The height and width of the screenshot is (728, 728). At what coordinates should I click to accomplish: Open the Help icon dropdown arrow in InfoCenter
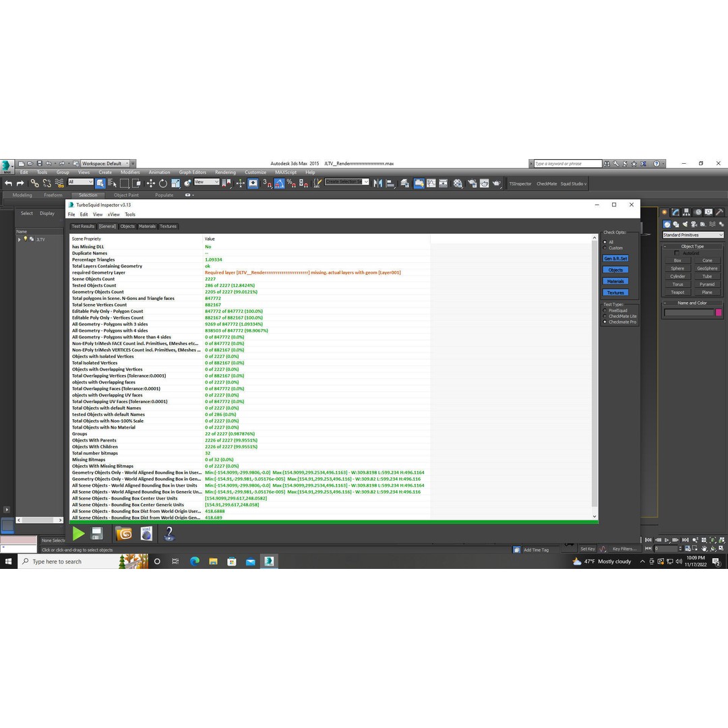(x=663, y=163)
